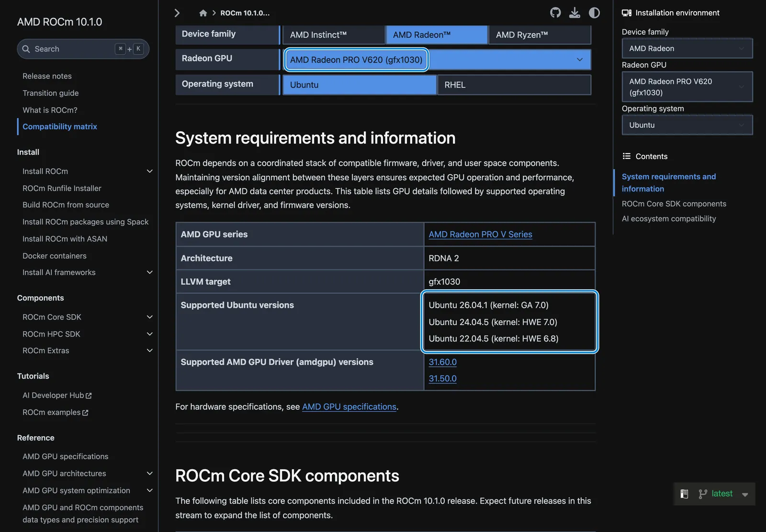Jump to ROCm Core SDK components in Contents

tap(674, 204)
